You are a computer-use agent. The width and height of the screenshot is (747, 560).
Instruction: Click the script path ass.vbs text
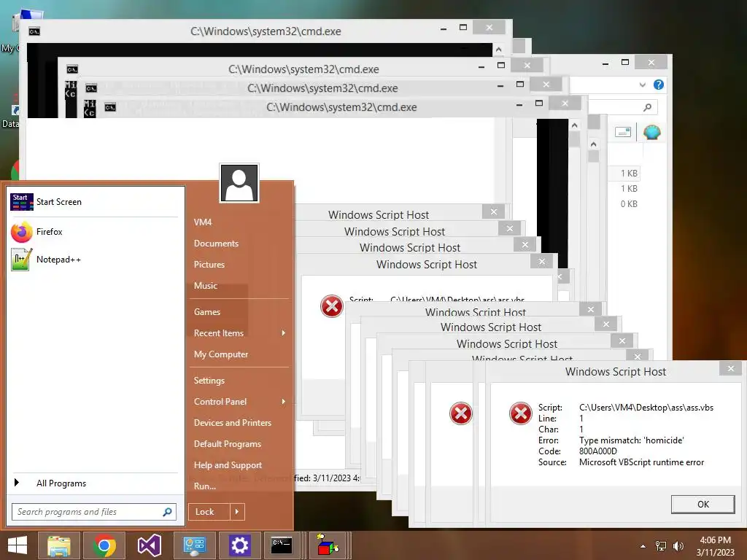[646, 408]
